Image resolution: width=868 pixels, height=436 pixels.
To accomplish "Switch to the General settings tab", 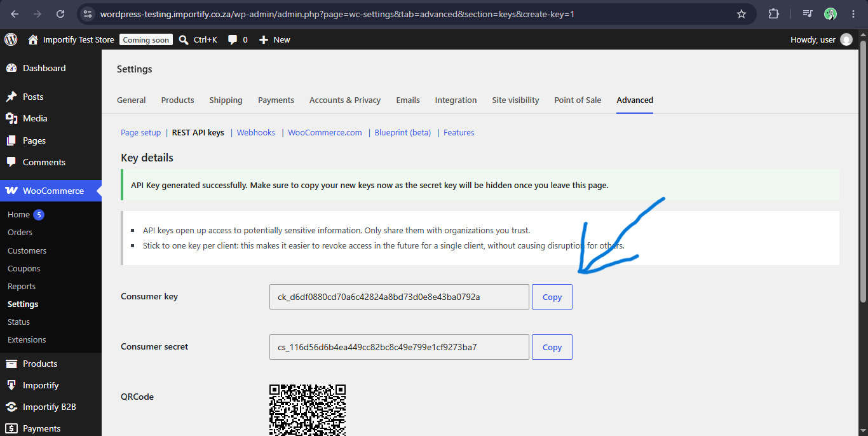I will 132,100.
